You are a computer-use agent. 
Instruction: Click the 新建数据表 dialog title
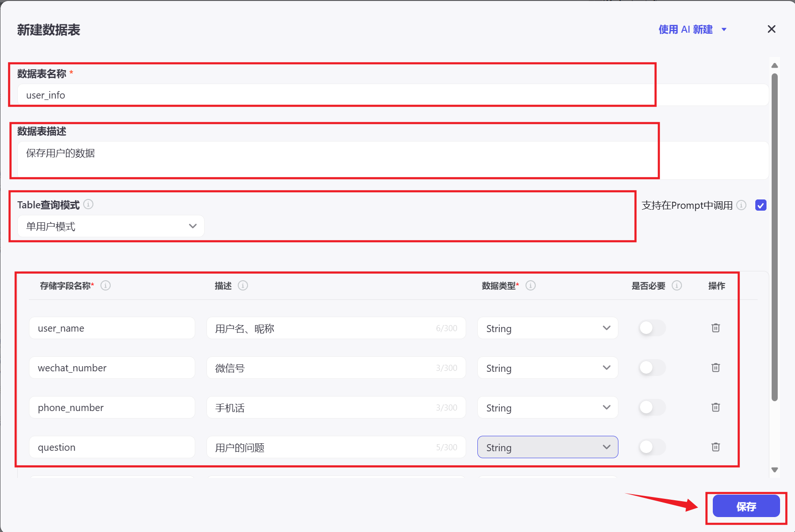pyautogui.click(x=49, y=30)
